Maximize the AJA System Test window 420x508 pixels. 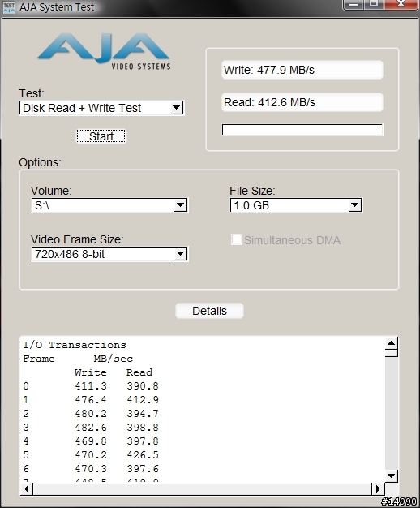pyautogui.click(x=374, y=5)
